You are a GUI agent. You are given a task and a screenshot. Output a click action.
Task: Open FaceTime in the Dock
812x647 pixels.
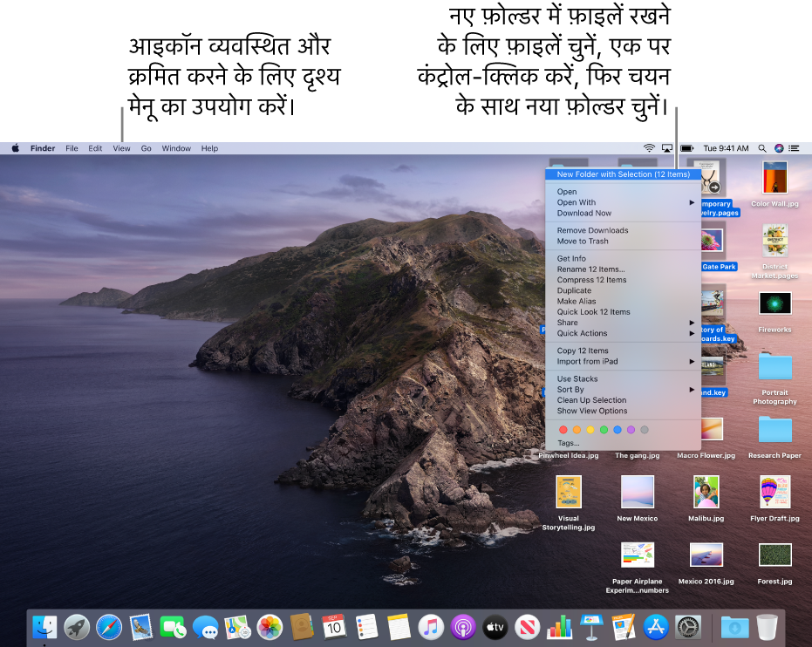click(x=174, y=627)
